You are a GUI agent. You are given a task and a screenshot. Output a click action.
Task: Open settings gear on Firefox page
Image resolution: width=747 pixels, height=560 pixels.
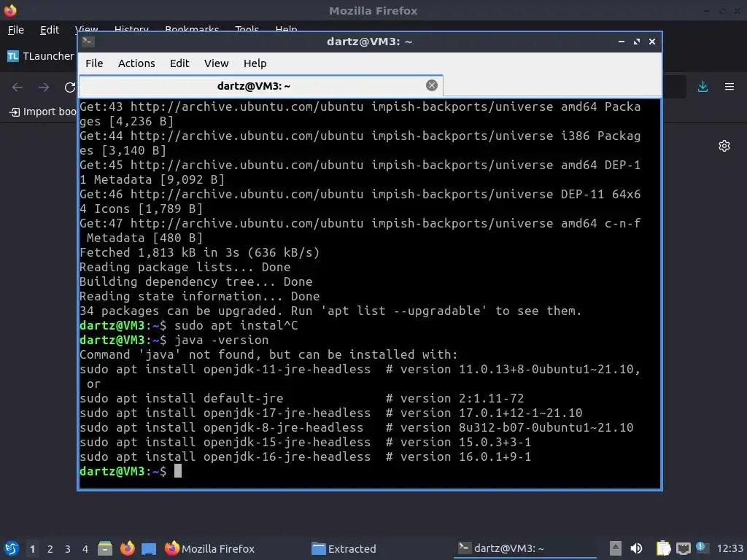coord(724,146)
